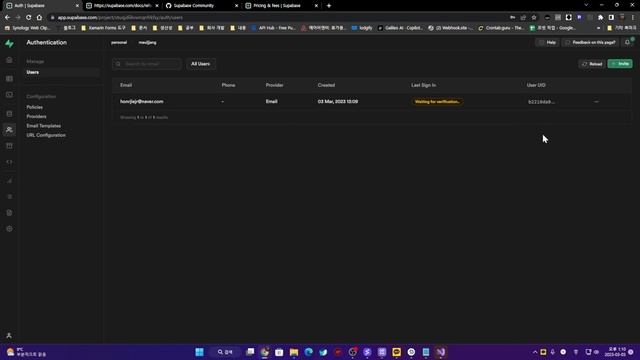Open Microsoft Edge from the taskbar
Image resolution: width=640 pixels, height=360 pixels.
tap(309, 352)
